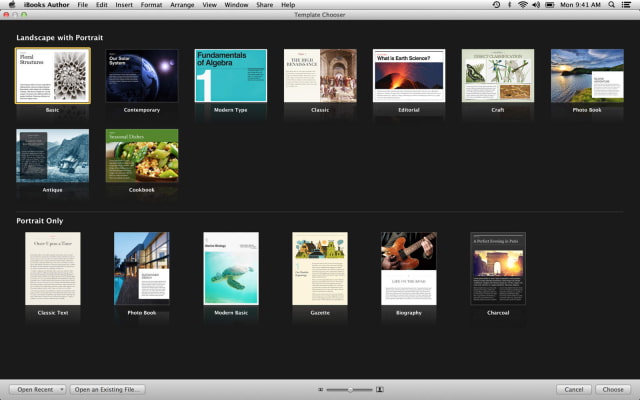The image size is (640, 400).
Task: Open the Insert menu
Action: click(x=123, y=5)
